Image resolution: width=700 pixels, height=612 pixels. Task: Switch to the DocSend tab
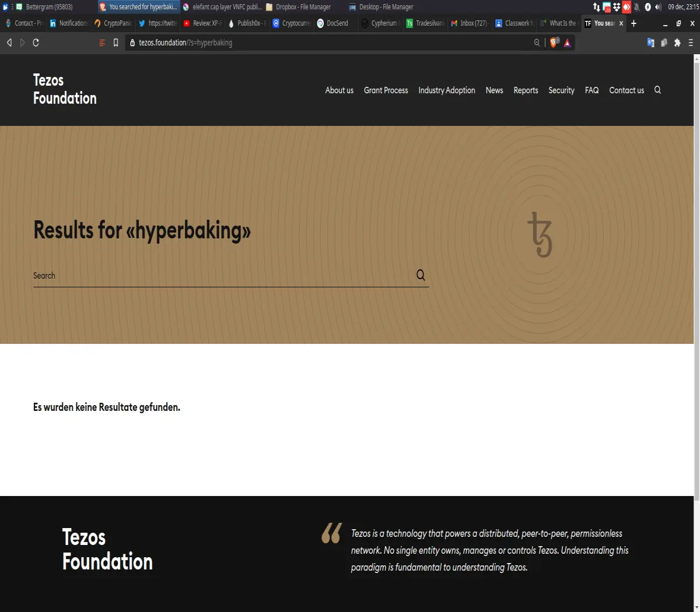(x=336, y=23)
